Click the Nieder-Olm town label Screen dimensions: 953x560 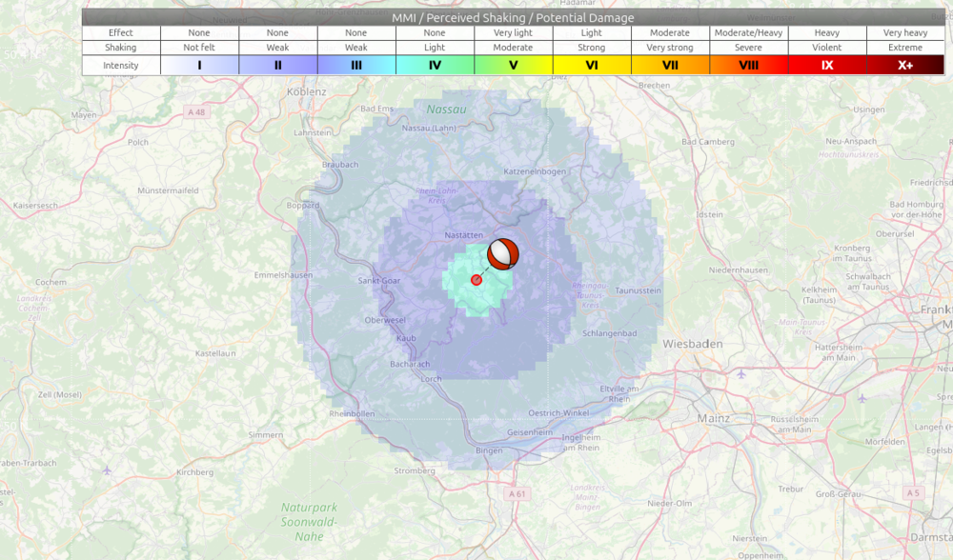tap(669, 504)
